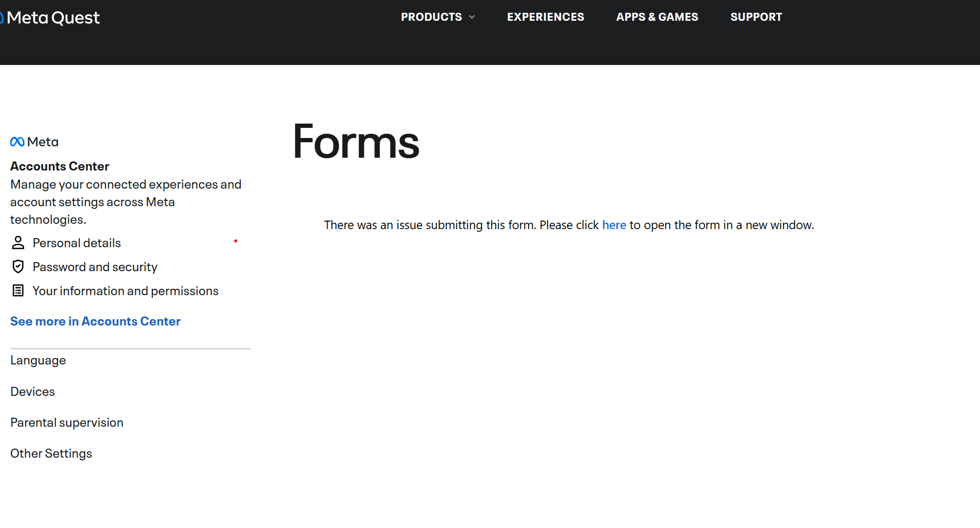Open Your information and permissions
This screenshot has height=528, width=980.
[x=126, y=291]
